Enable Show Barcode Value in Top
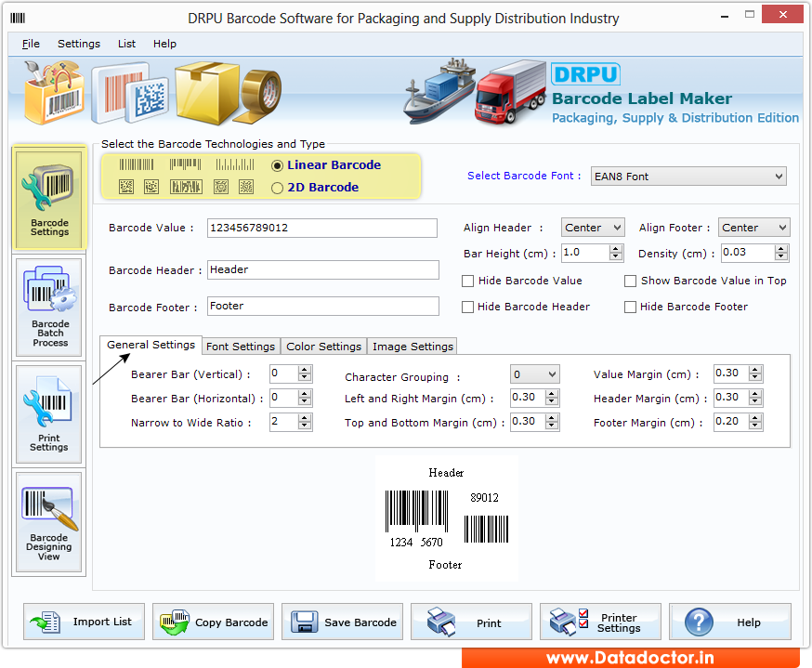Screen dimensions: 812x668 pyautogui.click(x=630, y=282)
